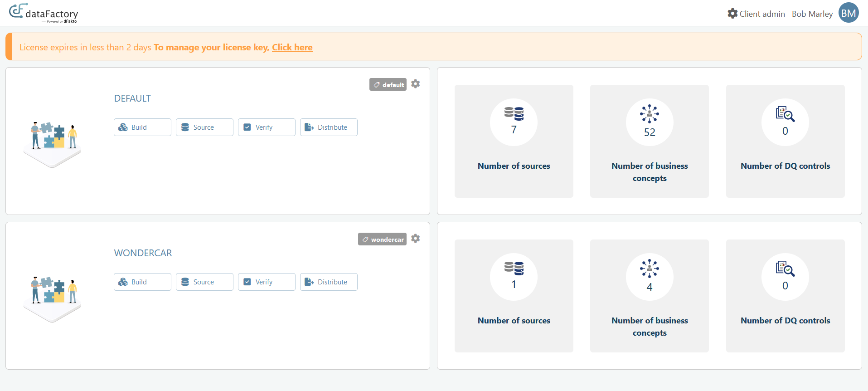Open settings gear for DEFAULT project

pyautogui.click(x=415, y=84)
